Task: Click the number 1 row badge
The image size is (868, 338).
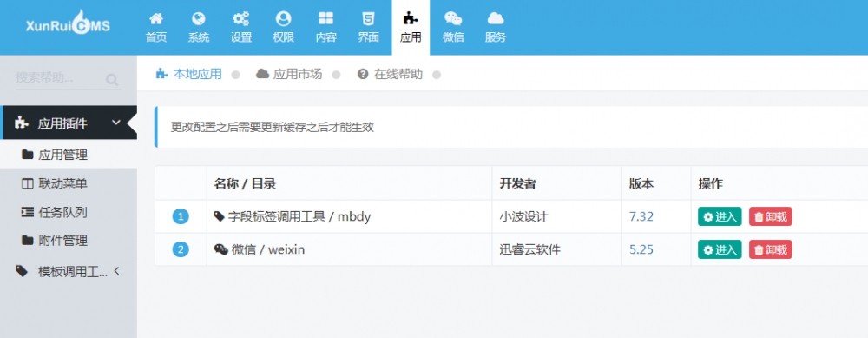Action: tap(181, 216)
